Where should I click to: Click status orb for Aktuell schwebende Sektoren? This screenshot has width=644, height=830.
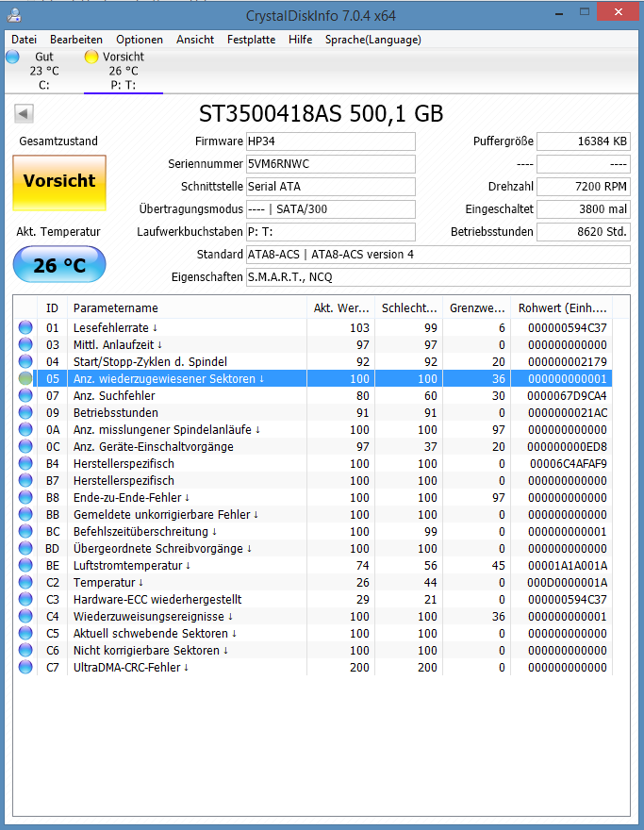tap(25, 633)
